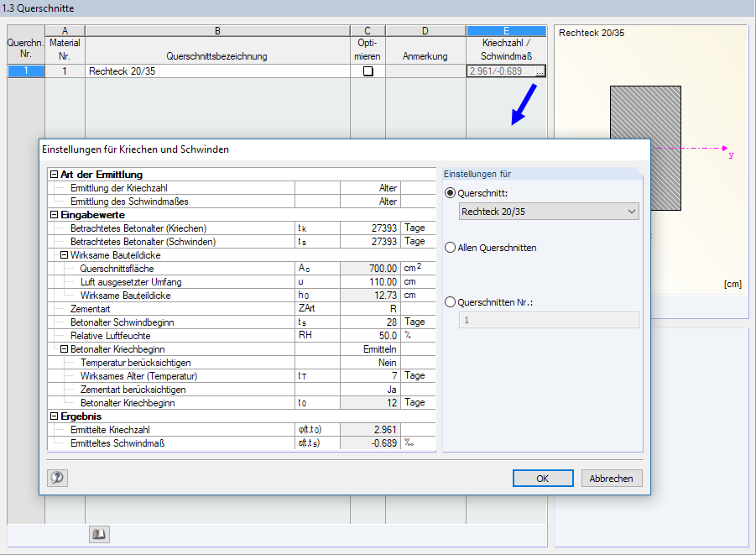Click the hatched rectangle cross-section preview
This screenshot has width=756, height=555.
point(645,148)
